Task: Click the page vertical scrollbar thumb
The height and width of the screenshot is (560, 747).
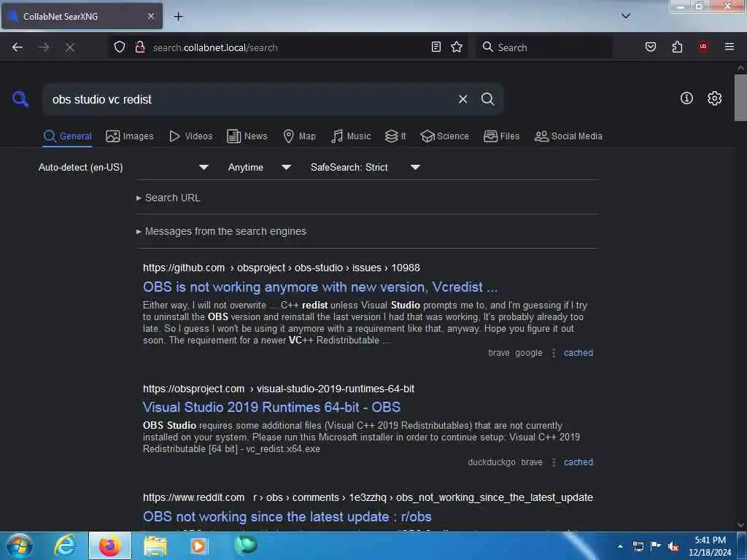Action: 740,98
